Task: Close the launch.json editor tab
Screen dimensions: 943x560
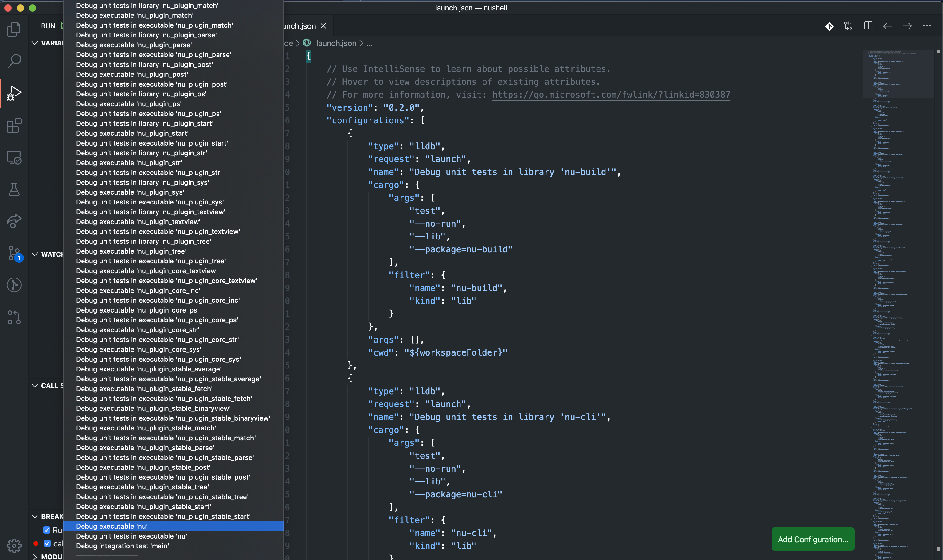Action: [x=323, y=26]
